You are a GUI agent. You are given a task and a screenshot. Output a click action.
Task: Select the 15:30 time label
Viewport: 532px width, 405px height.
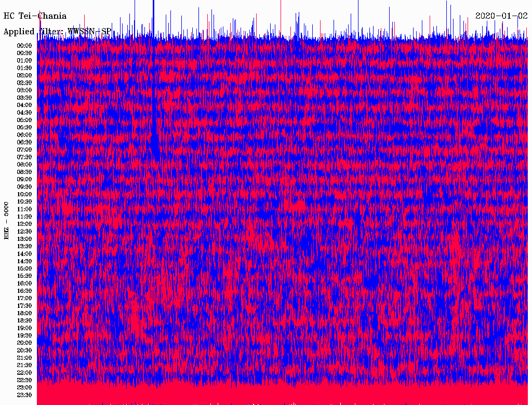(x=24, y=276)
